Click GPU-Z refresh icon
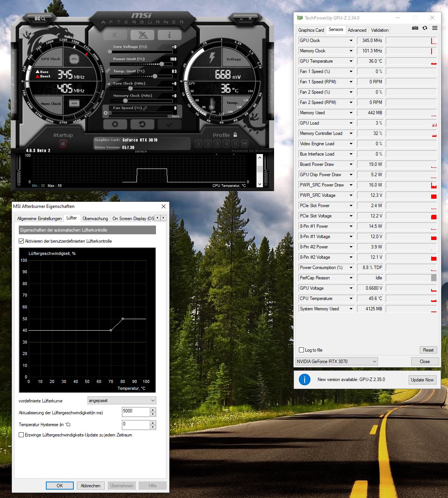448x498 pixels. coord(425,28)
